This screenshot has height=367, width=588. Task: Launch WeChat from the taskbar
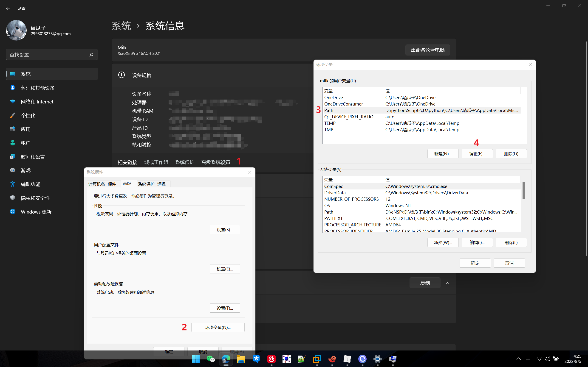click(x=211, y=359)
